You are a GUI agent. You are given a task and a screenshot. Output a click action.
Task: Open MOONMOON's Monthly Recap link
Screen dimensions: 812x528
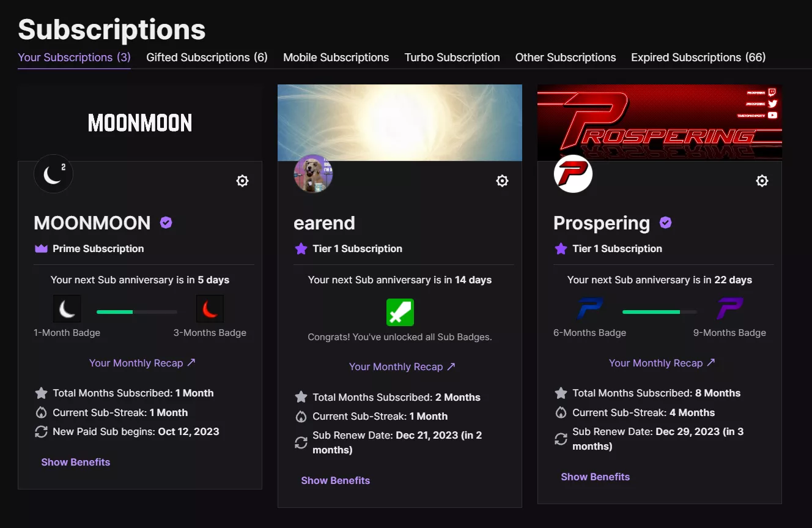point(142,363)
